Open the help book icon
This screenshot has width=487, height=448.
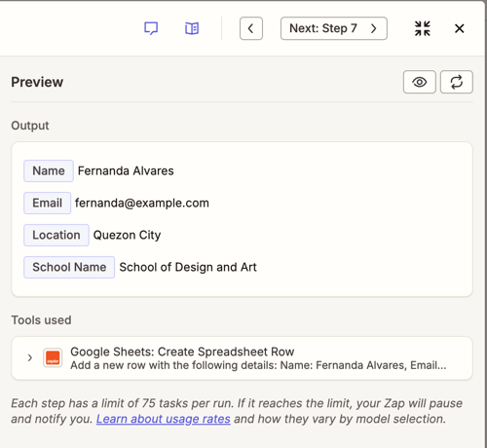point(192,28)
